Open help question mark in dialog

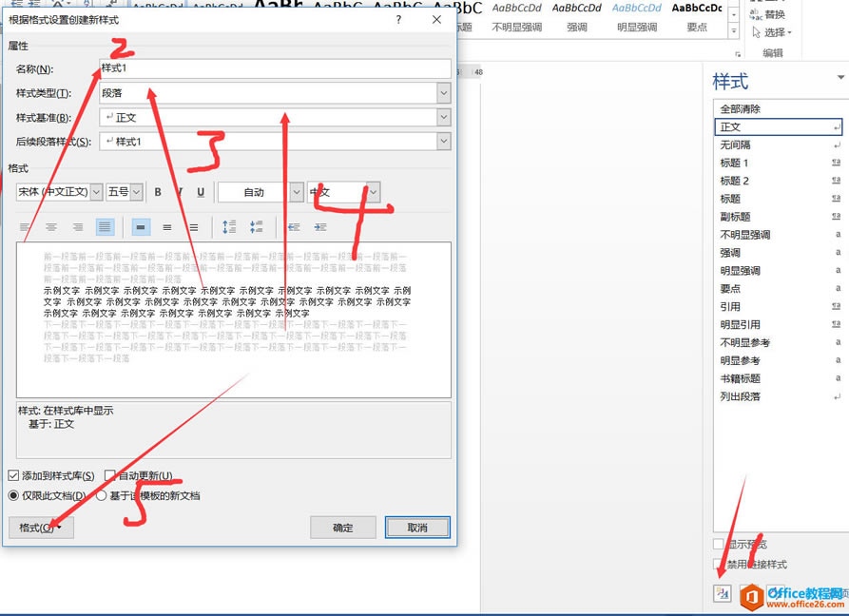[398, 19]
